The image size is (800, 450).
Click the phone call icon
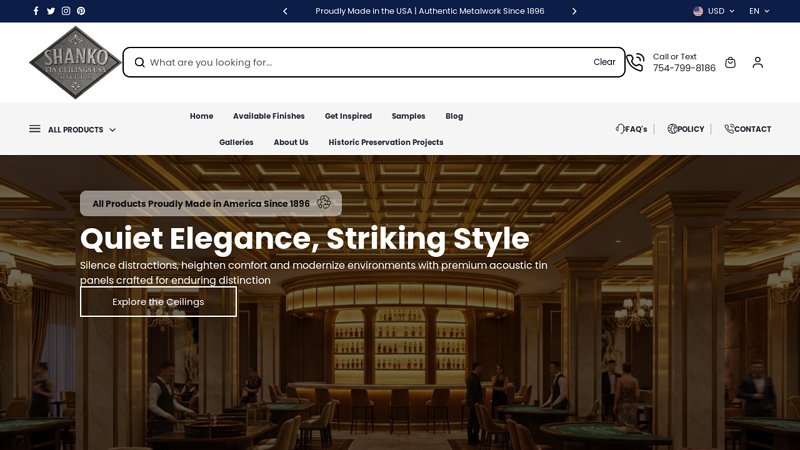[635, 62]
